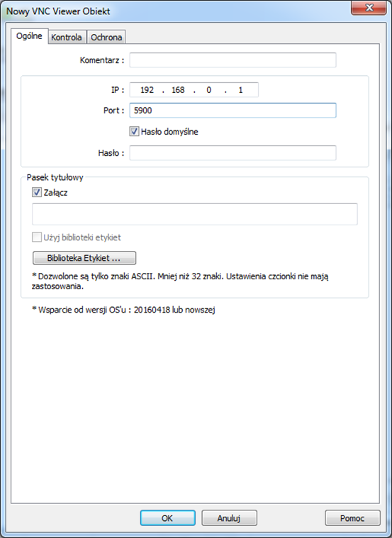The image size is (392, 538).
Task: Click the Hasło password field
Action: (x=233, y=153)
